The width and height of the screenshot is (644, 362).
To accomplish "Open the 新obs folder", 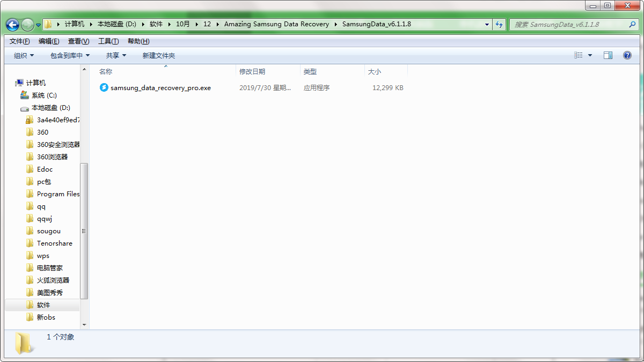I will [46, 317].
